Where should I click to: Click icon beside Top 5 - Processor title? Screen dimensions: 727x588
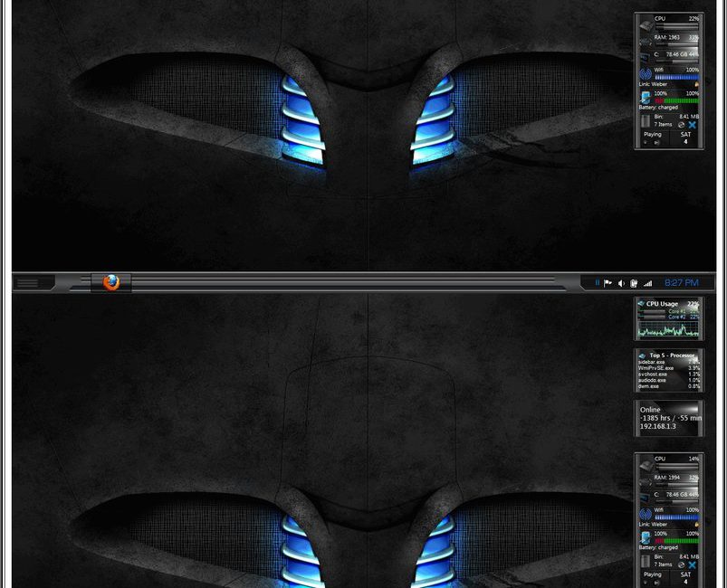(642, 356)
